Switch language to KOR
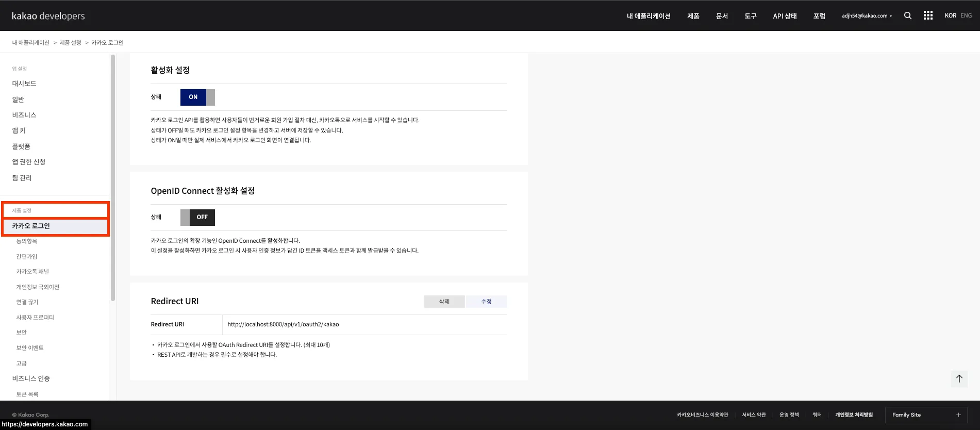 pos(951,15)
